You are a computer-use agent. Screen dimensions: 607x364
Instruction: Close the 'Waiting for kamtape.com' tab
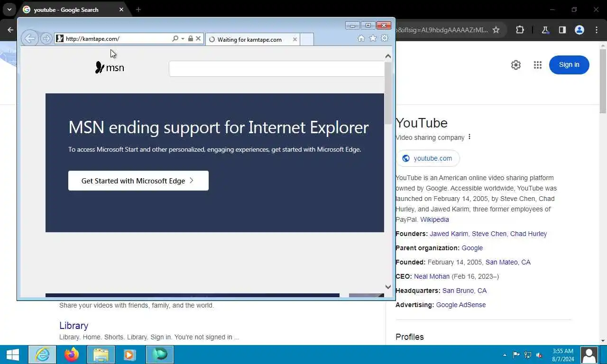click(294, 39)
